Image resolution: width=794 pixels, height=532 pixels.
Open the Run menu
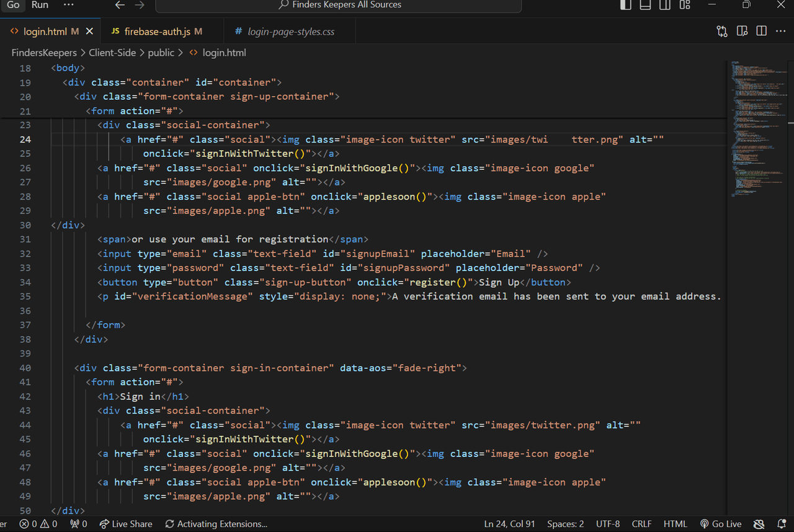(40, 5)
